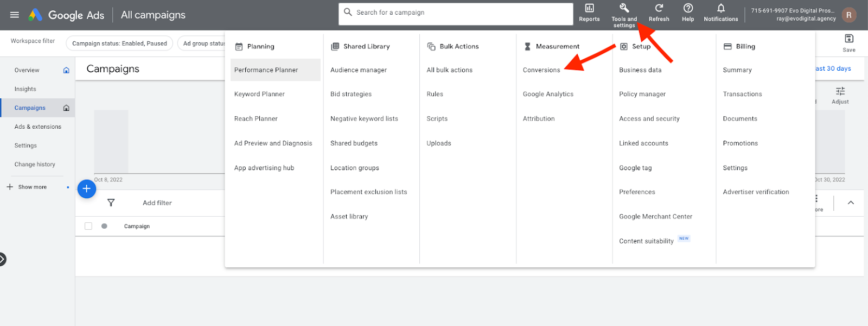Open Billing Summary
Screen dimensions: 868x326
[737, 70]
